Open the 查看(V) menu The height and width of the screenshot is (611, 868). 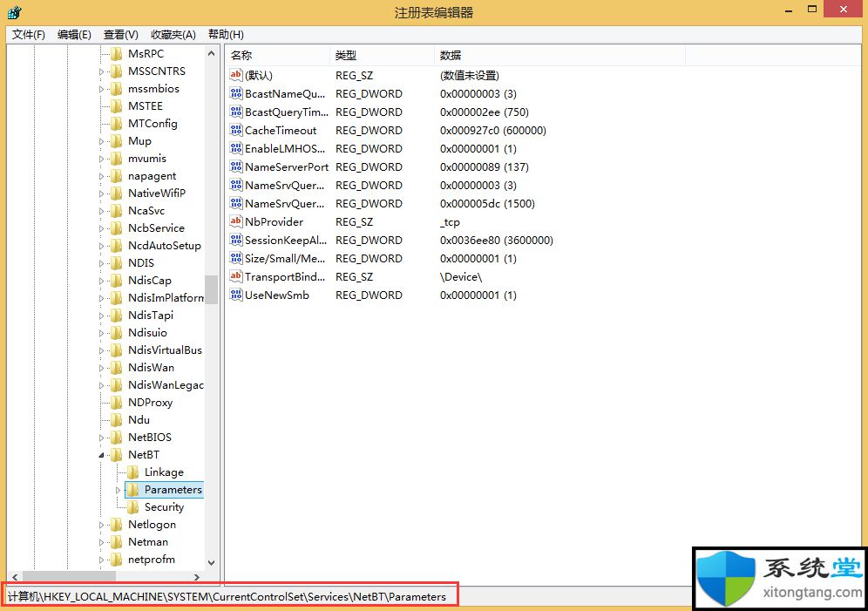tap(120, 34)
